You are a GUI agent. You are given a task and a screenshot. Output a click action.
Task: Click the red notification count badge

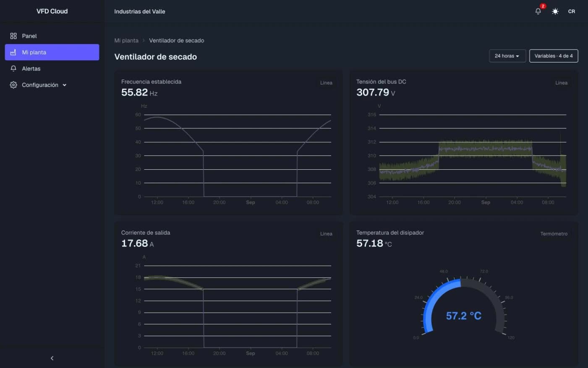(543, 6)
